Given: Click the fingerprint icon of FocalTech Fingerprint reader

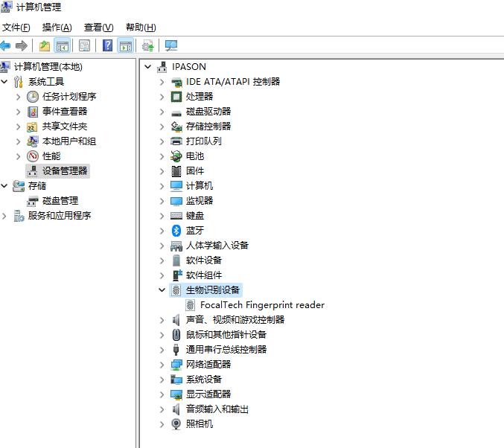Looking at the screenshot, I should point(191,304).
